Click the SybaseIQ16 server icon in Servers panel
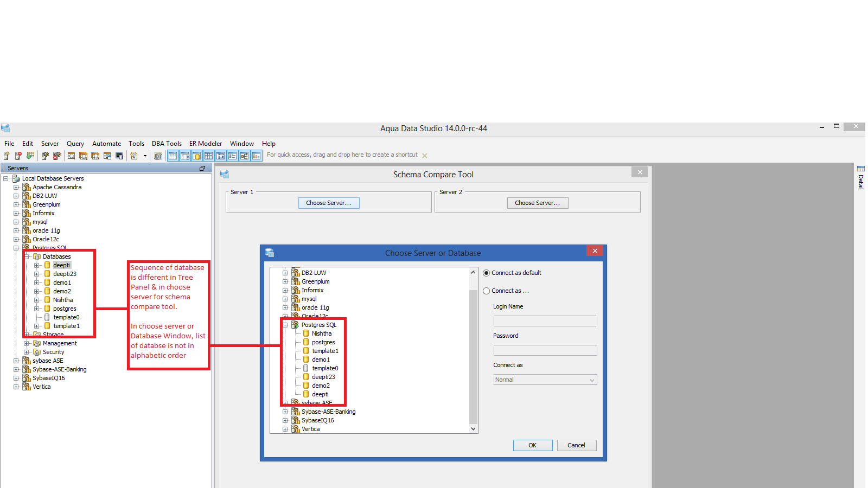The width and height of the screenshot is (868, 488). point(27,378)
